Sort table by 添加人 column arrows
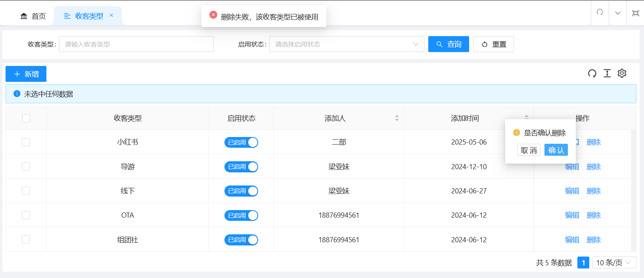Viewport: 644px width, 278px height. (397, 118)
